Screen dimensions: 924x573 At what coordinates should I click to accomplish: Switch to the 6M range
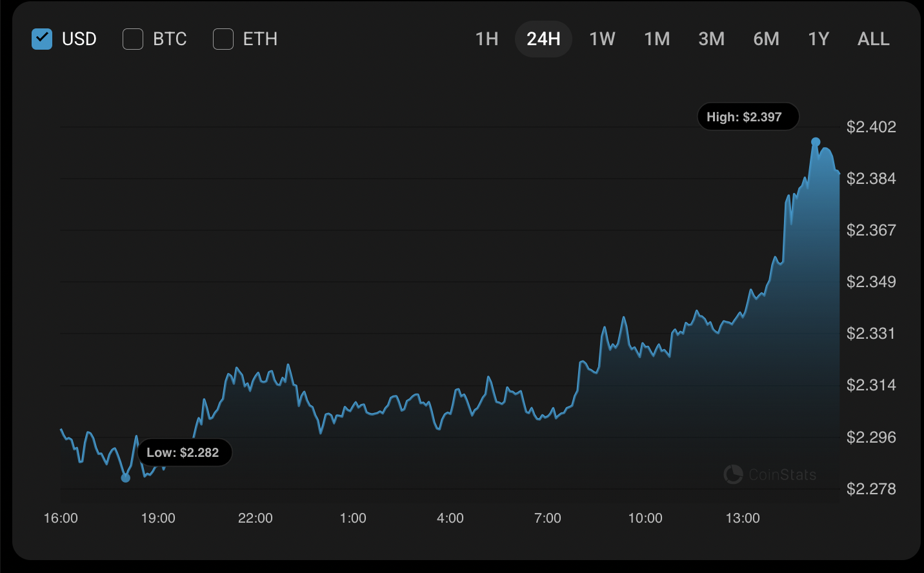coord(766,39)
